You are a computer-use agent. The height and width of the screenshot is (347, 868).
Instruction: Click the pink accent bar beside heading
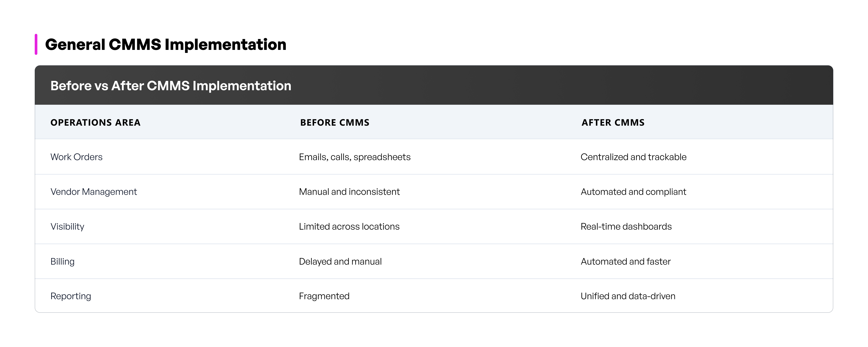click(x=36, y=44)
